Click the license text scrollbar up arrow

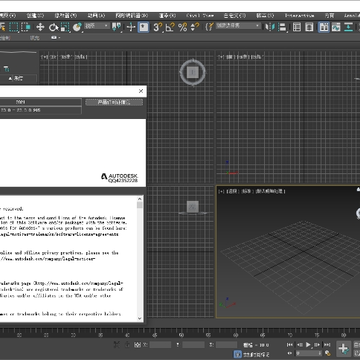click(x=140, y=199)
